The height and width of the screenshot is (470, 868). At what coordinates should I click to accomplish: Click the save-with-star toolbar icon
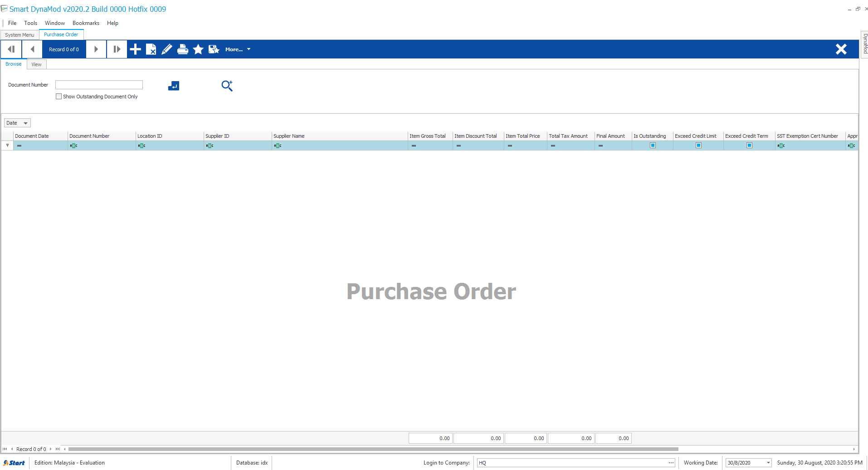[x=214, y=49]
